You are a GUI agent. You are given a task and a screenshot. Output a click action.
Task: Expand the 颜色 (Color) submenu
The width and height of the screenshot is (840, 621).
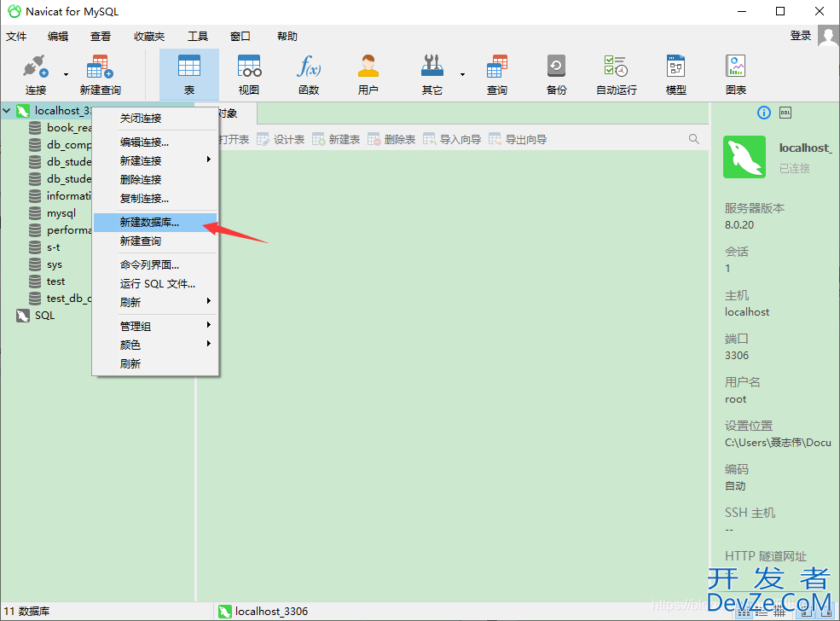coord(209,345)
